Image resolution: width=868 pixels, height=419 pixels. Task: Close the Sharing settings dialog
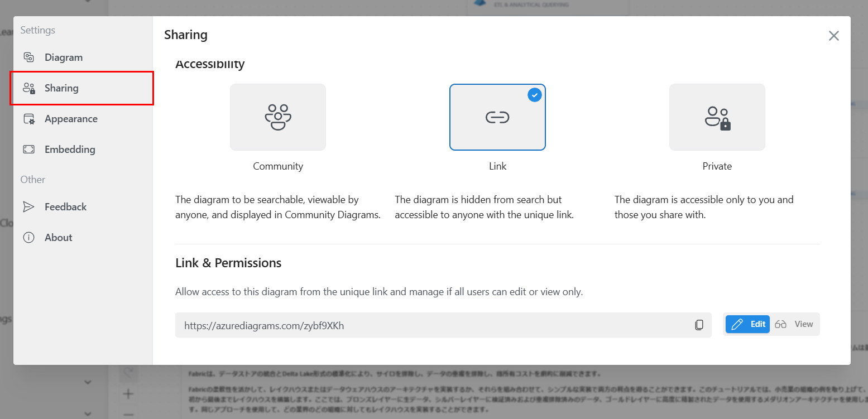[x=833, y=36]
